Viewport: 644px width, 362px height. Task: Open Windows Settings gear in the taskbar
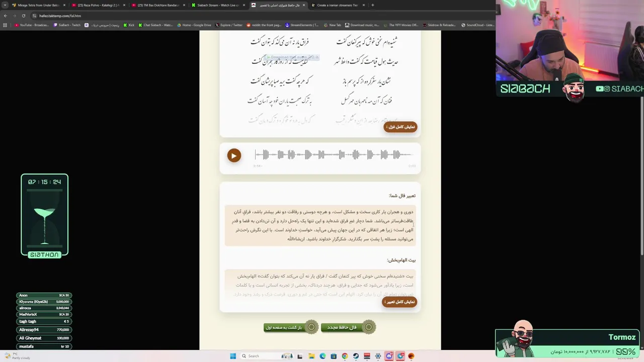[378, 356]
